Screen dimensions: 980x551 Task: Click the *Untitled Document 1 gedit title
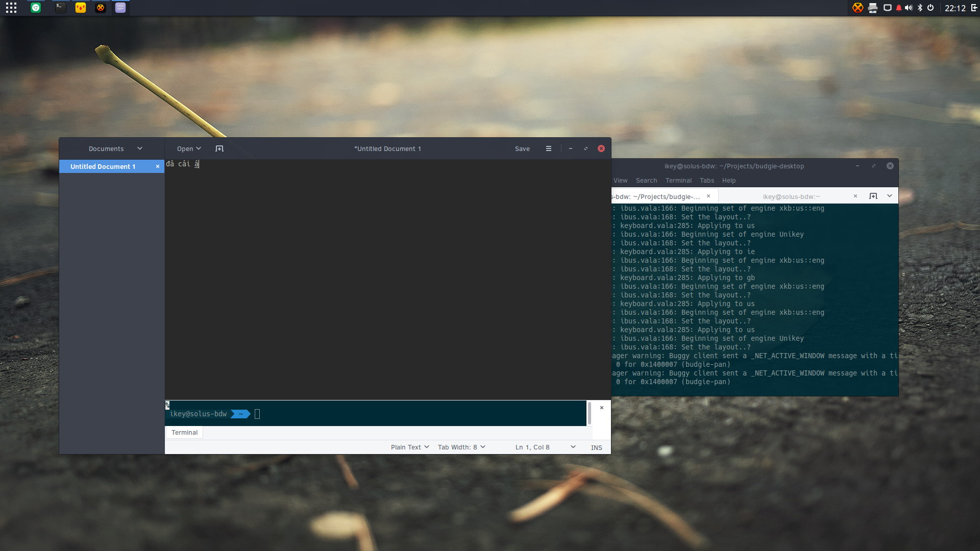[x=387, y=148]
